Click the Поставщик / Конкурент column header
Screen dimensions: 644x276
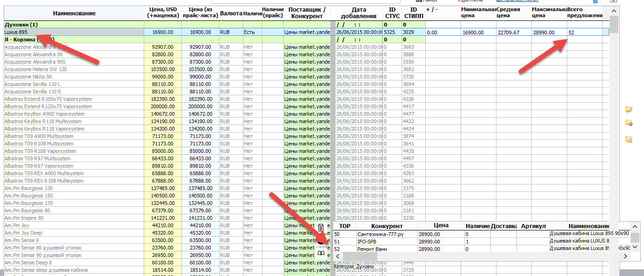coord(307,13)
